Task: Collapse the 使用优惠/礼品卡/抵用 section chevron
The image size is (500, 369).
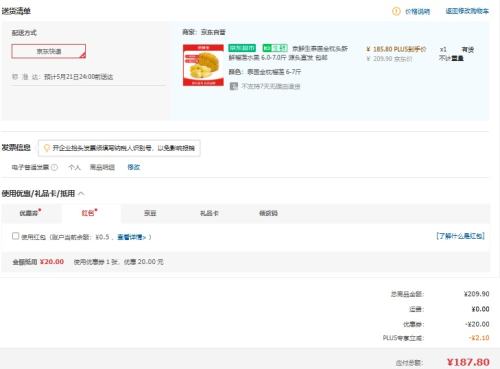Action: 81,194
